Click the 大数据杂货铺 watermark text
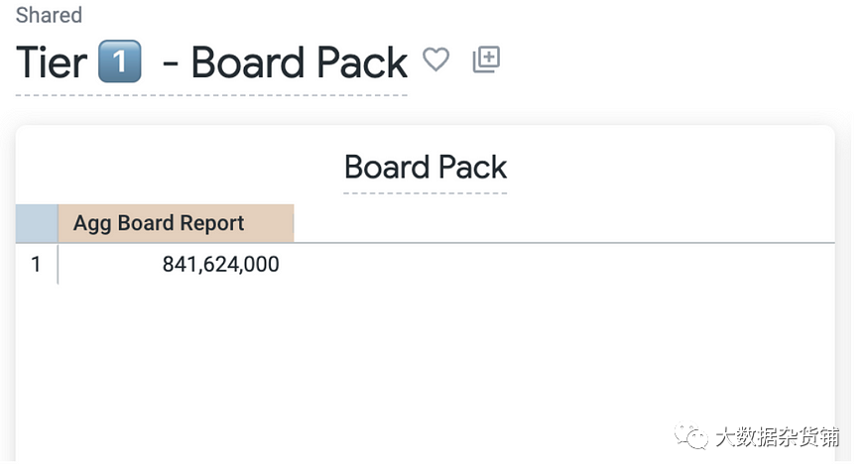Viewport: 868px width, 475px height. tap(777, 437)
